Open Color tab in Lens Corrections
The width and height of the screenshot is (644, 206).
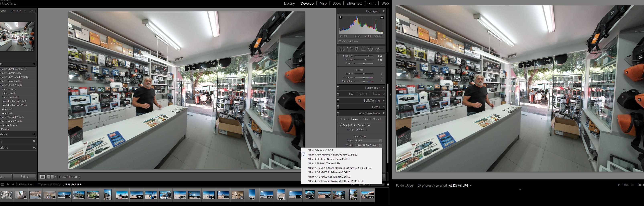pyautogui.click(x=365, y=119)
